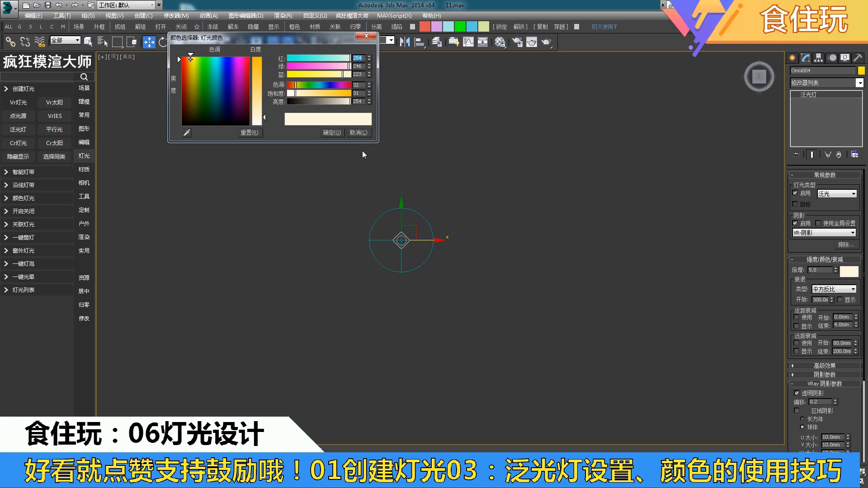Viewport: 868px width, 488px height.
Task: Open the Hierarchy command panel
Action: point(818,58)
